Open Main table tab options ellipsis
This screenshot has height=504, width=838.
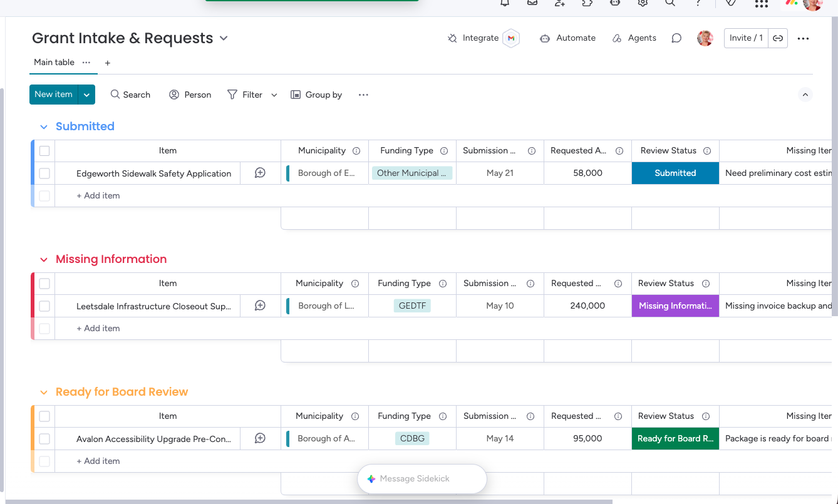click(x=86, y=63)
